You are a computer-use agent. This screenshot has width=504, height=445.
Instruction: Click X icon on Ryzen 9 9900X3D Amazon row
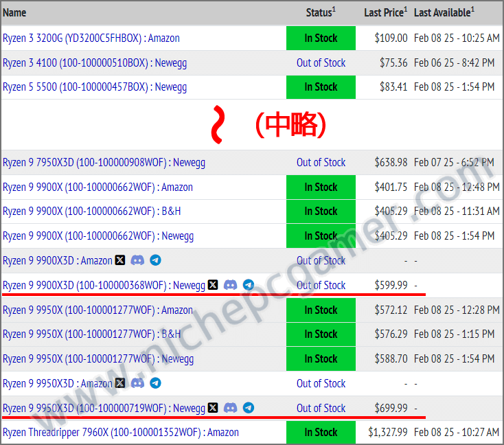[x=120, y=260]
